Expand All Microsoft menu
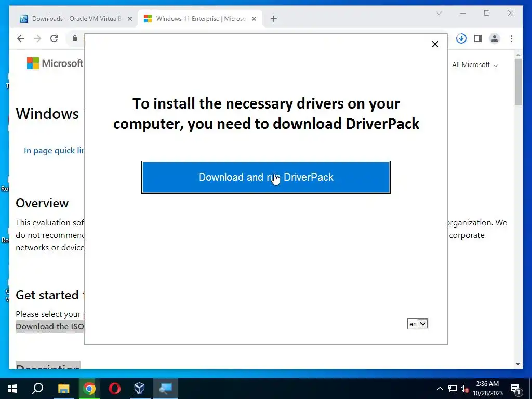532x399 pixels. click(x=475, y=65)
